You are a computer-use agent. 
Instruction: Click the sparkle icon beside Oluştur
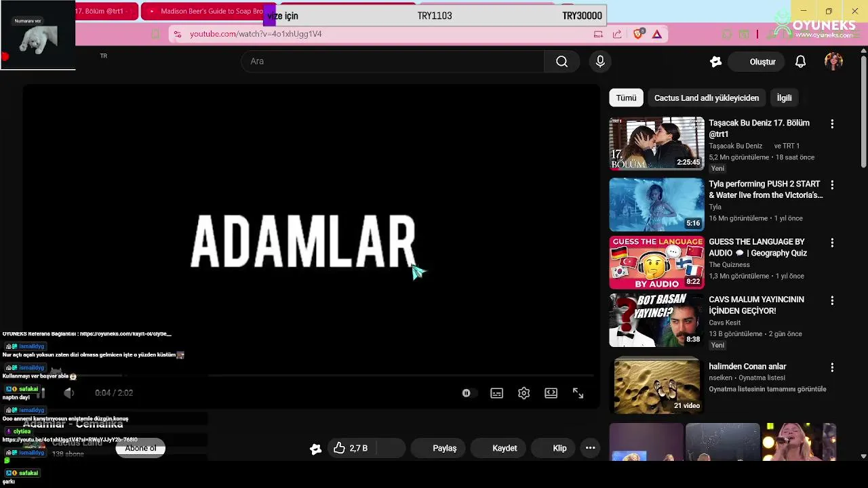(715, 62)
